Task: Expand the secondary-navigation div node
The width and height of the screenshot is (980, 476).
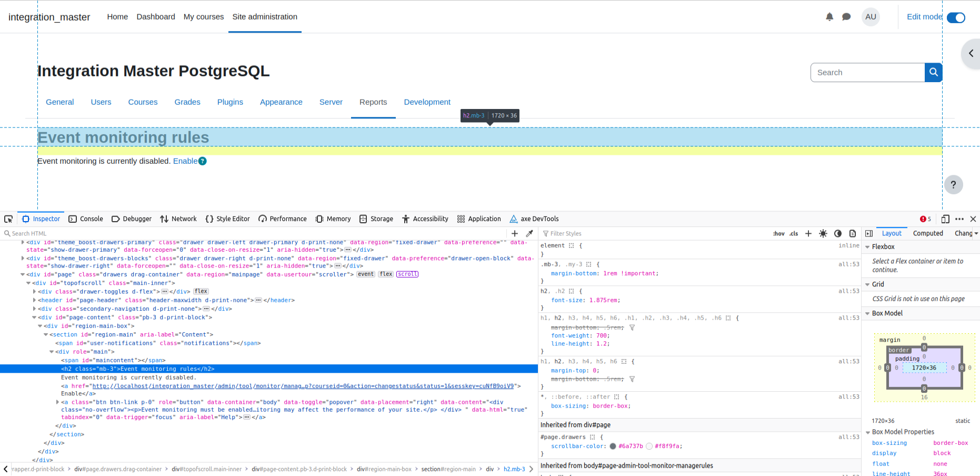Action: [34, 309]
